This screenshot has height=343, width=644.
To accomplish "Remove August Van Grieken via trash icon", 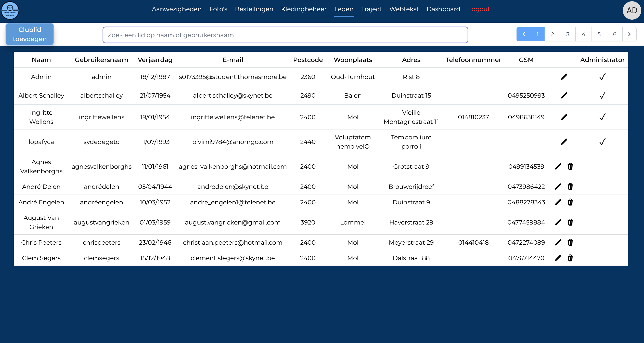I will [x=570, y=222].
